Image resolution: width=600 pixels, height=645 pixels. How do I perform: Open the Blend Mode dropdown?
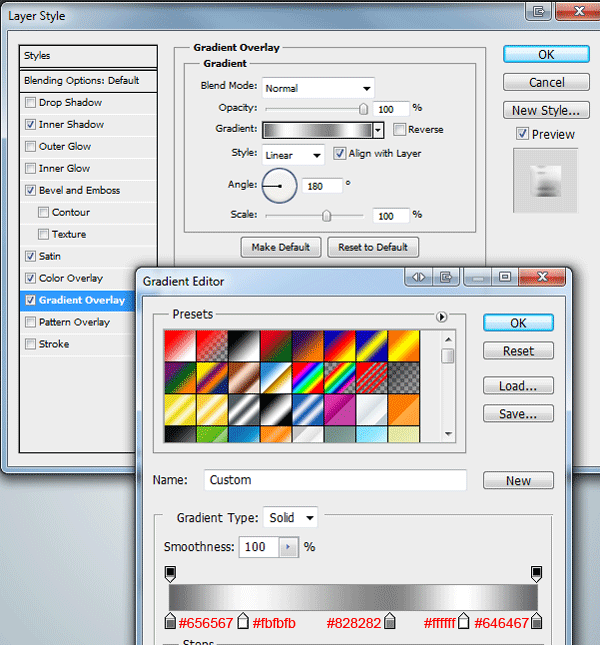(x=318, y=88)
